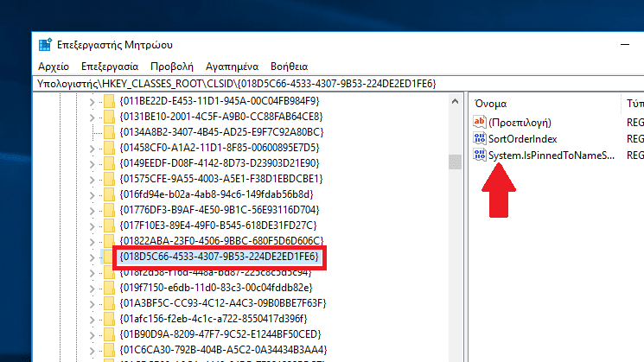Viewport: 644px width, 362px height.
Task: Click folder icon of {01B90D9A-8209-47F7-9C52-E1244BF50CED}
Action: click(x=109, y=334)
